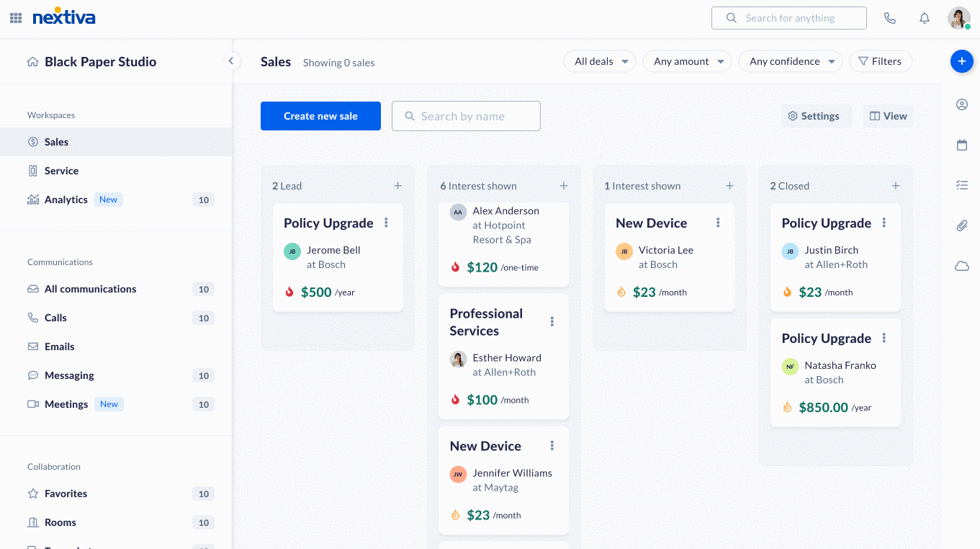
Task: Click Create new sale button
Action: coord(320,116)
